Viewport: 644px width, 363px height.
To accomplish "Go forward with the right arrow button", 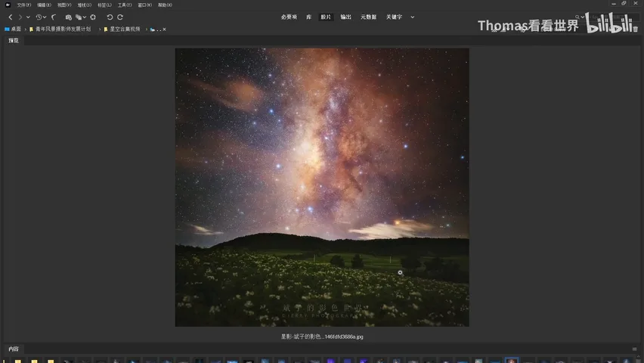I will coord(20,17).
